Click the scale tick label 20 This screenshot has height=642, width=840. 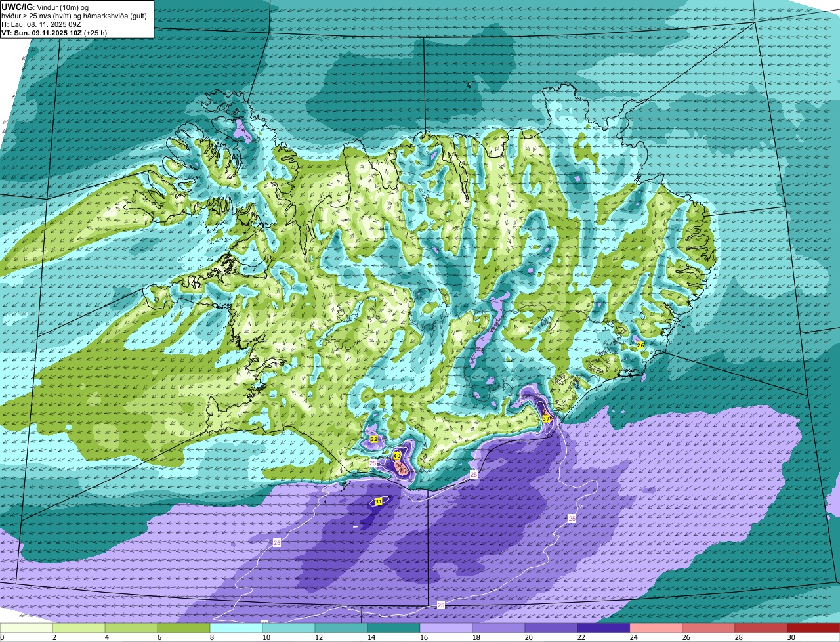(x=528, y=637)
